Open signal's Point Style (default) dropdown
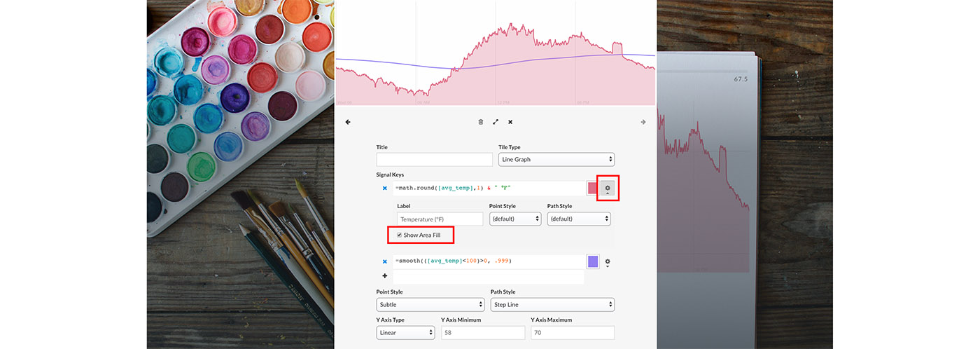This screenshot has height=349, width=980. (x=515, y=219)
